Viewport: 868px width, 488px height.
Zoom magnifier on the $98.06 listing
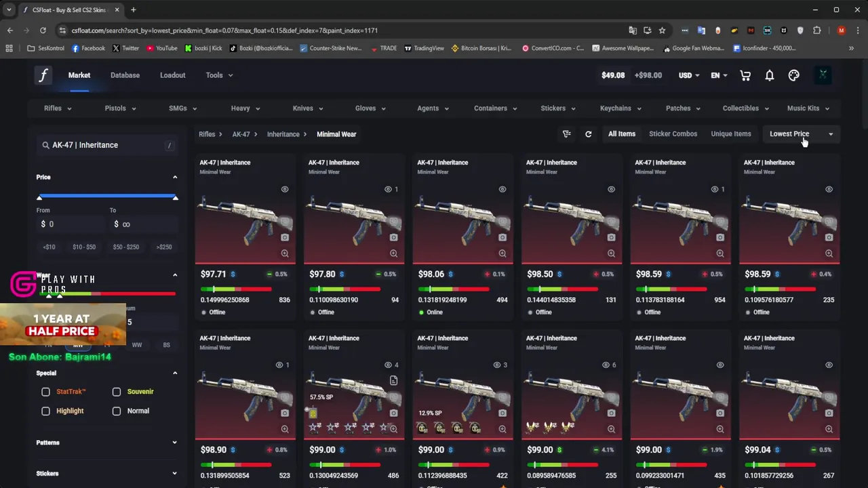point(502,253)
